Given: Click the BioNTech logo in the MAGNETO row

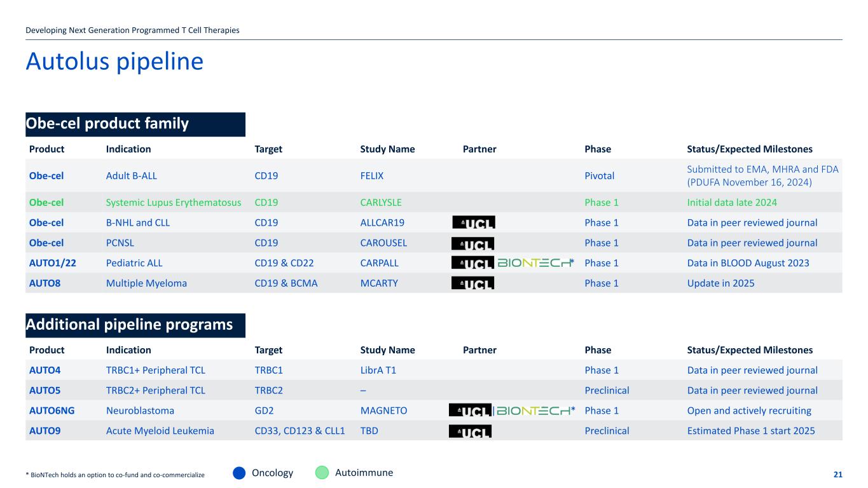Looking at the screenshot, I should point(534,410).
